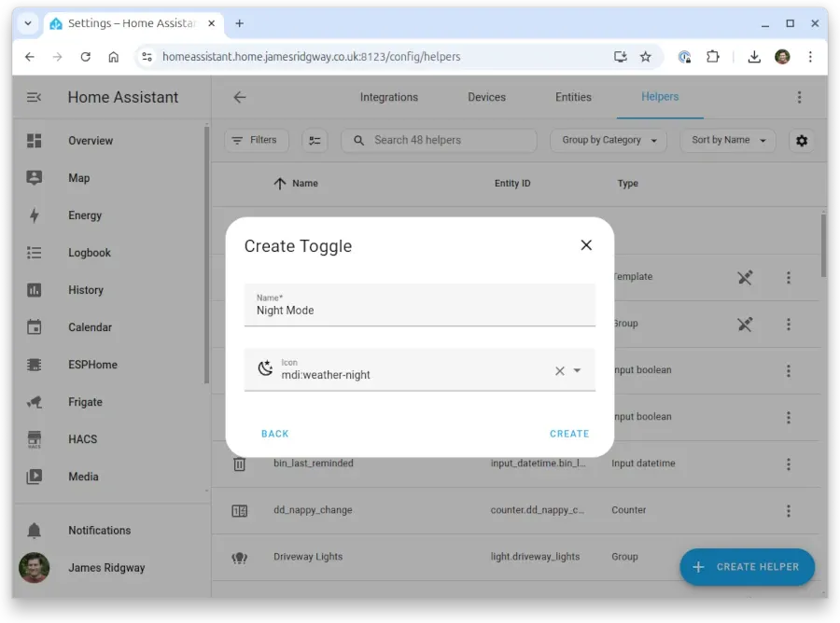Open the Sort by Name dropdown
This screenshot has width=840, height=623.
pyautogui.click(x=726, y=140)
